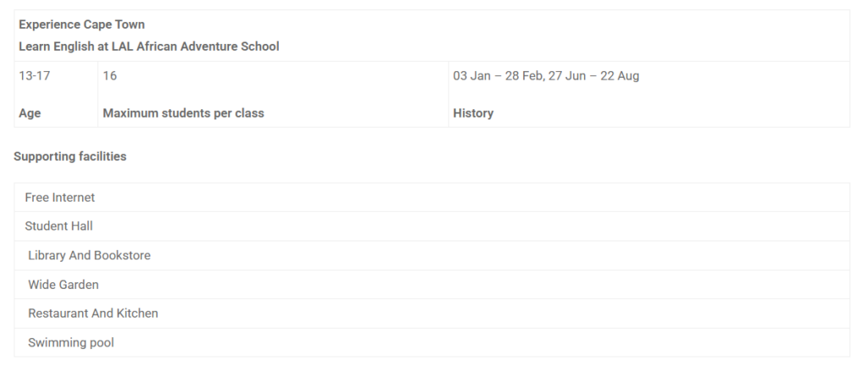The width and height of the screenshot is (868, 371).
Task: Click the class size value "16"
Action: click(x=110, y=76)
